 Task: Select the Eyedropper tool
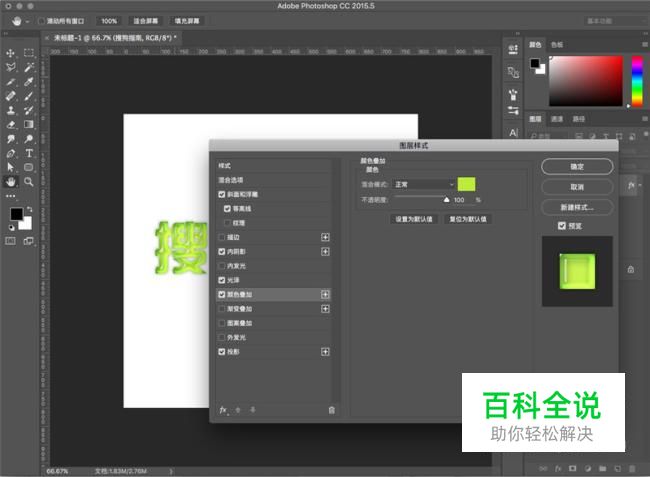click(x=29, y=82)
